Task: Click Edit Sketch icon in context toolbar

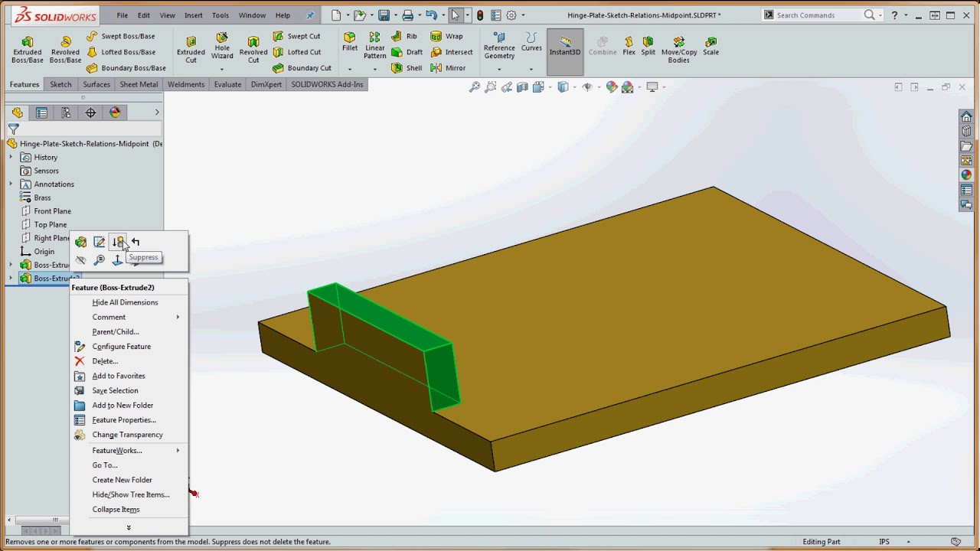Action: 99,242
